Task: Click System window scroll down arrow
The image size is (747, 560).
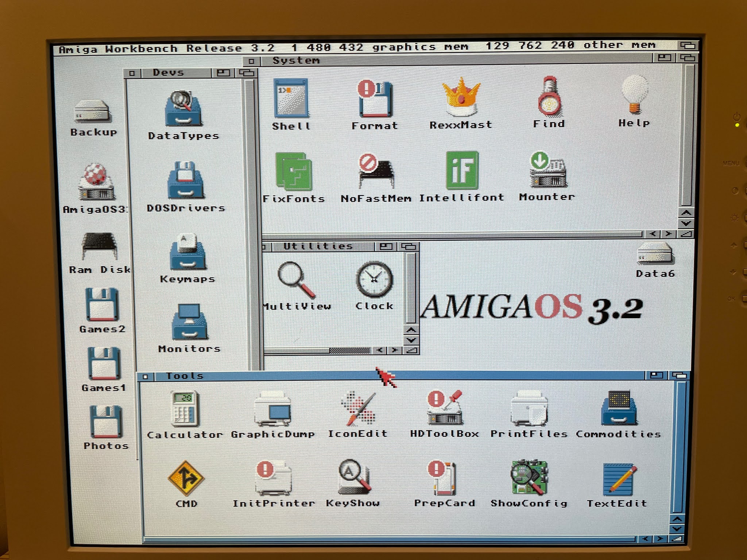Action: click(x=686, y=223)
